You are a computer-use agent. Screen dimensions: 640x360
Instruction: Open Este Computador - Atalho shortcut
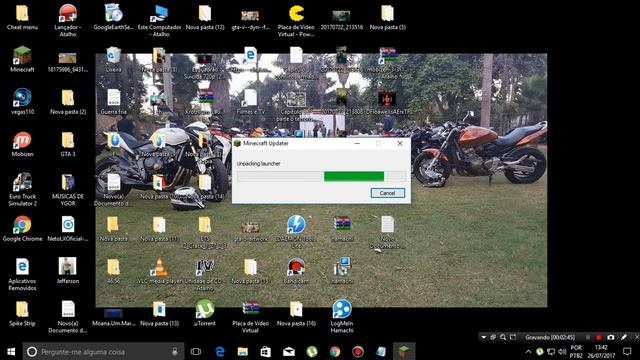tap(159, 20)
